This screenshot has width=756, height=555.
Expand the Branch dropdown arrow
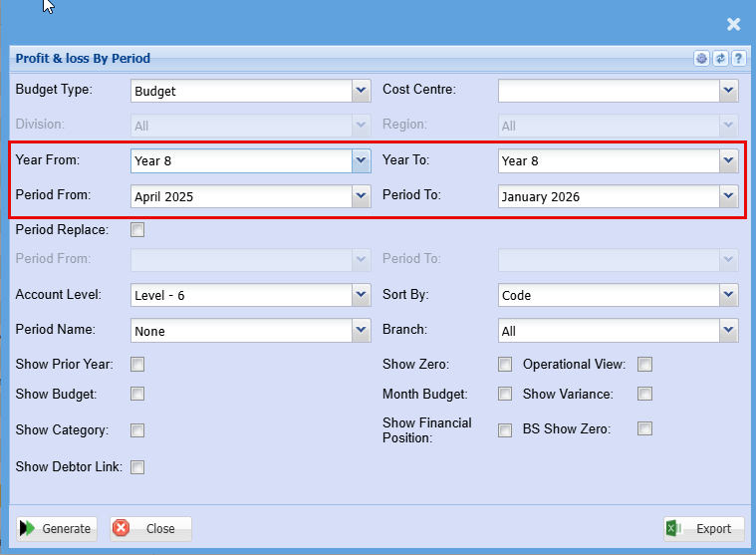(x=728, y=331)
